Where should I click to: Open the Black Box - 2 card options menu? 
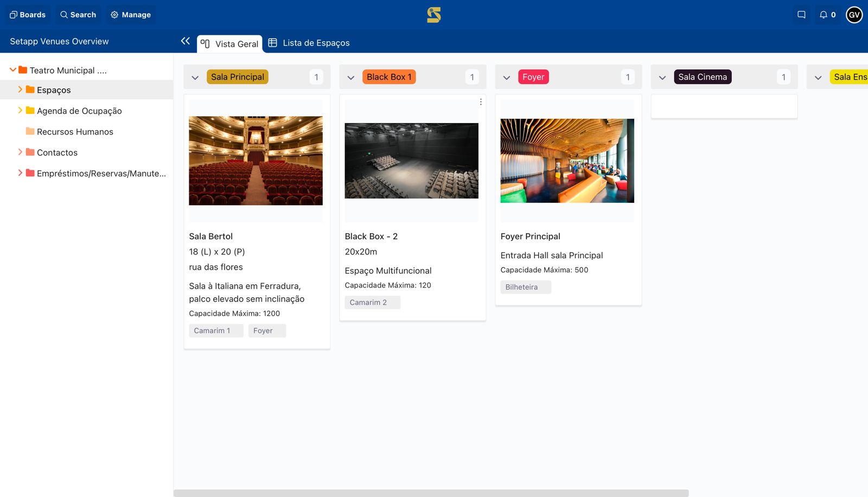click(481, 102)
